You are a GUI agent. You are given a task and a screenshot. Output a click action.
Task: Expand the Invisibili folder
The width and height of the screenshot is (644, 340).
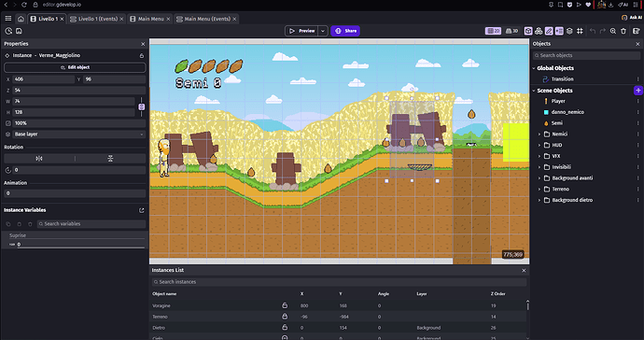click(x=539, y=167)
